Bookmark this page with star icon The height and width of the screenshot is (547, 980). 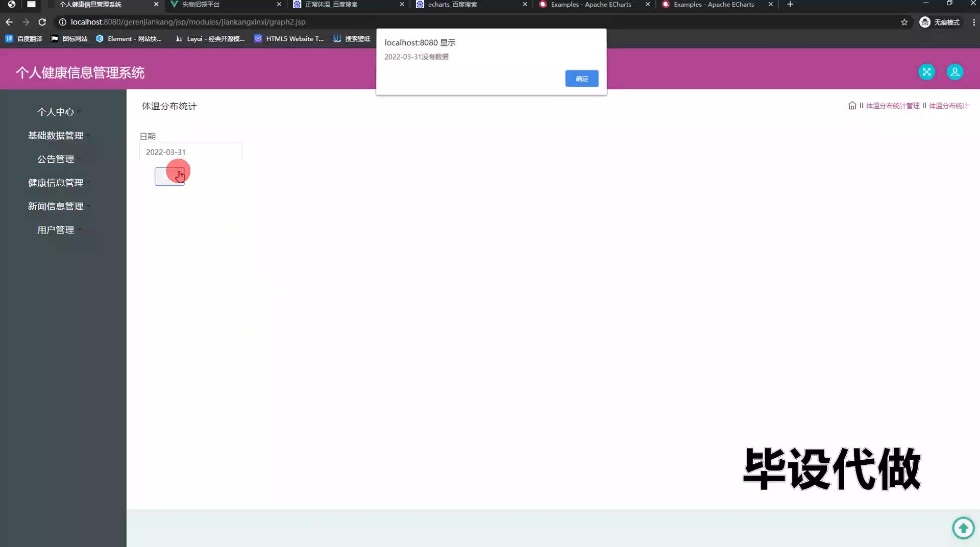(904, 22)
